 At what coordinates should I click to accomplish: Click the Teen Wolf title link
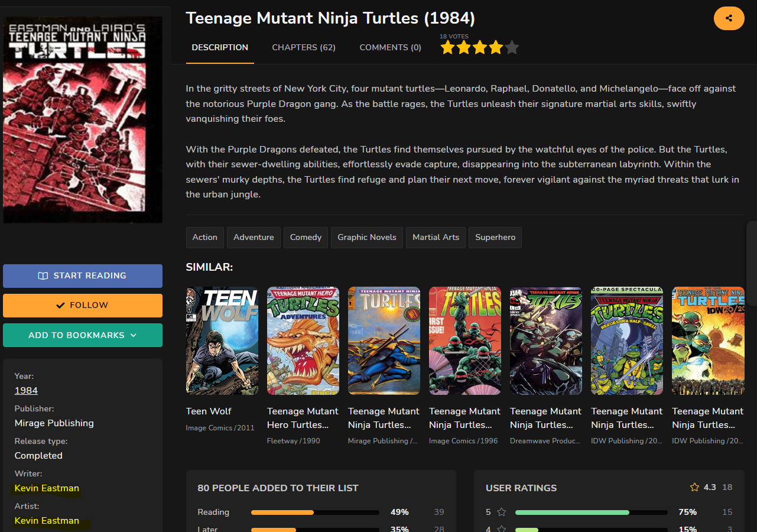point(209,411)
